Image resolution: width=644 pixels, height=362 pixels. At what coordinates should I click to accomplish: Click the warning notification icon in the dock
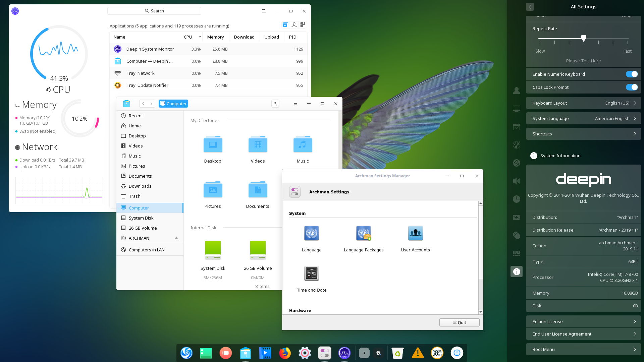pos(418,353)
